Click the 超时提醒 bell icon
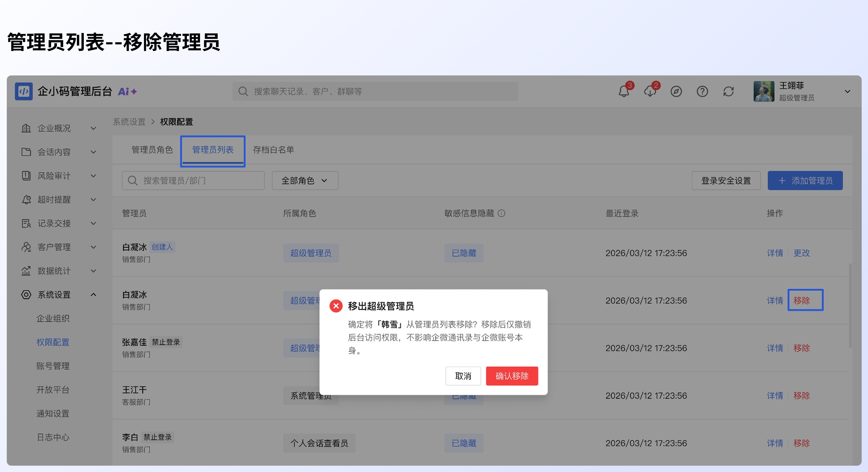 26,199
